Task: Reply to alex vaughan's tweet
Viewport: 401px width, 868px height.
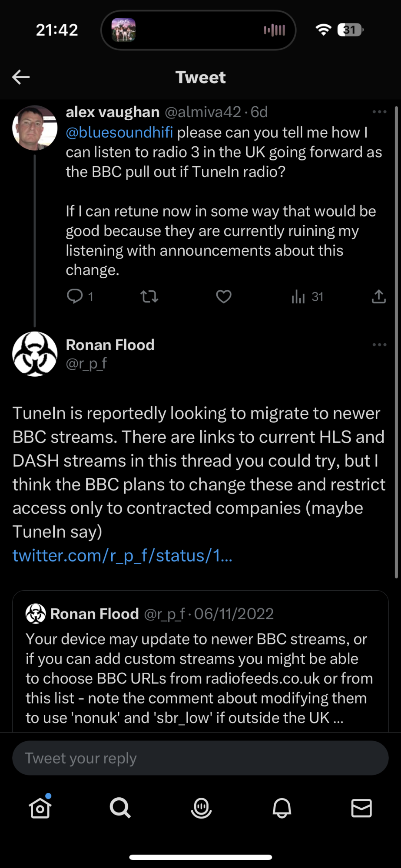Action: tap(75, 296)
